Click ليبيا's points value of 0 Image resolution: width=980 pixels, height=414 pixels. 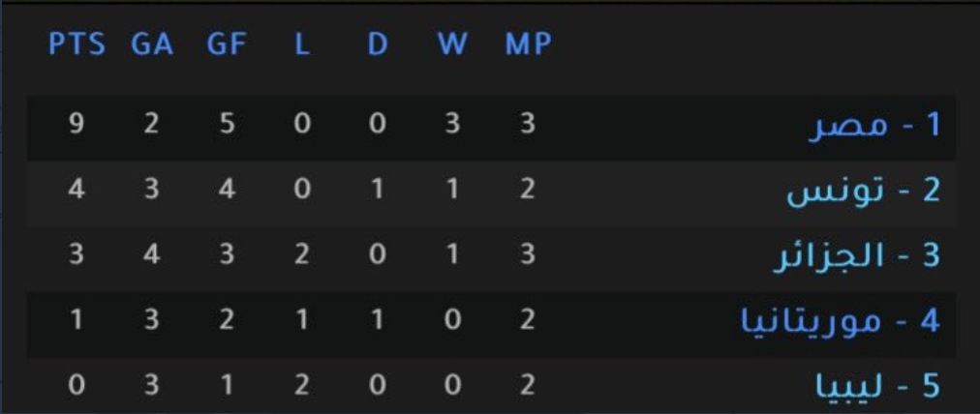click(77, 386)
